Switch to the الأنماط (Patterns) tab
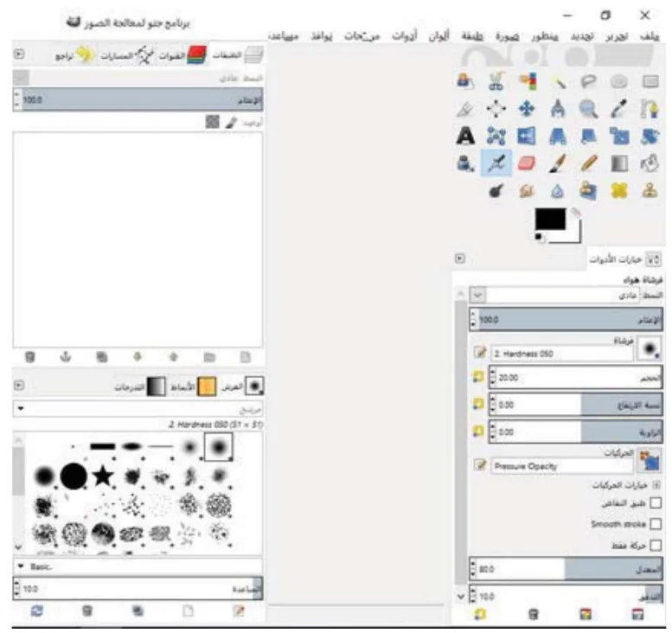672x633 pixels. (x=193, y=387)
